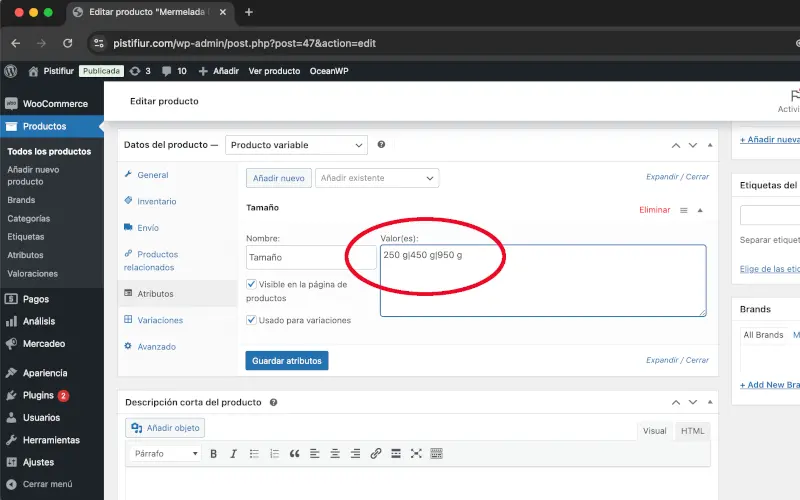800x500 pixels.
Task: Insert a link with the chain icon
Action: click(376, 454)
